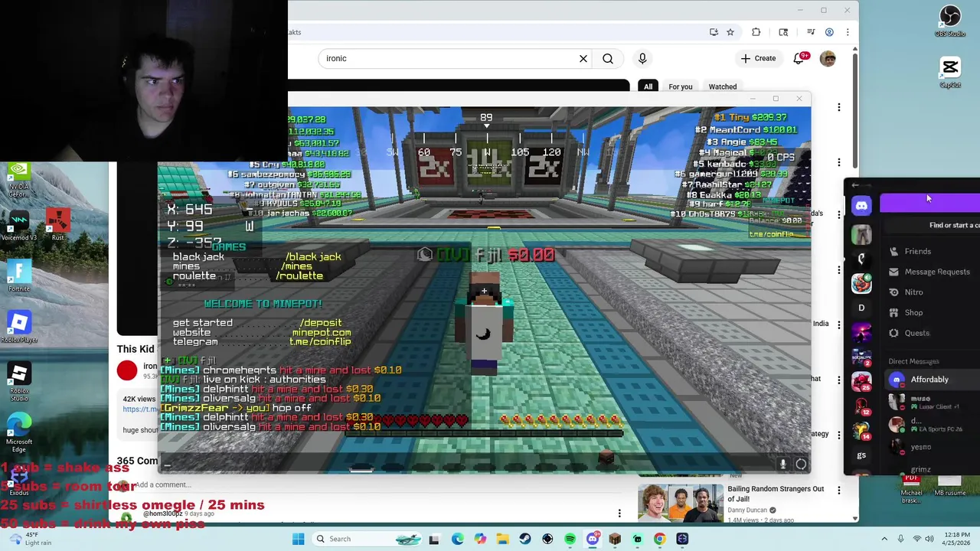980x551 pixels.
Task: Open Google Chrome from the taskbar
Action: pos(660,539)
